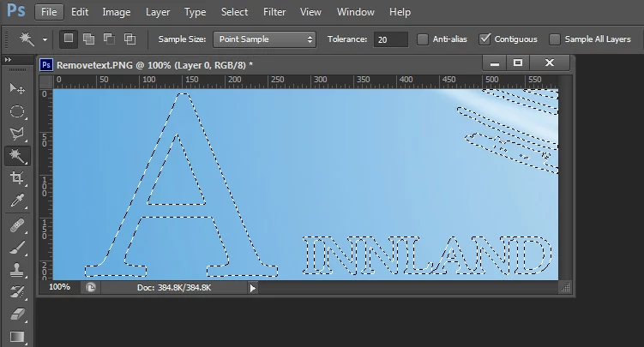The height and width of the screenshot is (347, 644).
Task: Select the Healing Brush tool
Action: (x=17, y=225)
